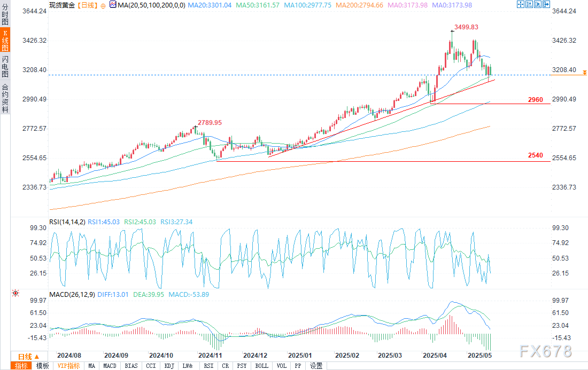
Task: Click the red sun icon above the MACD label
Action: [x=16, y=293]
